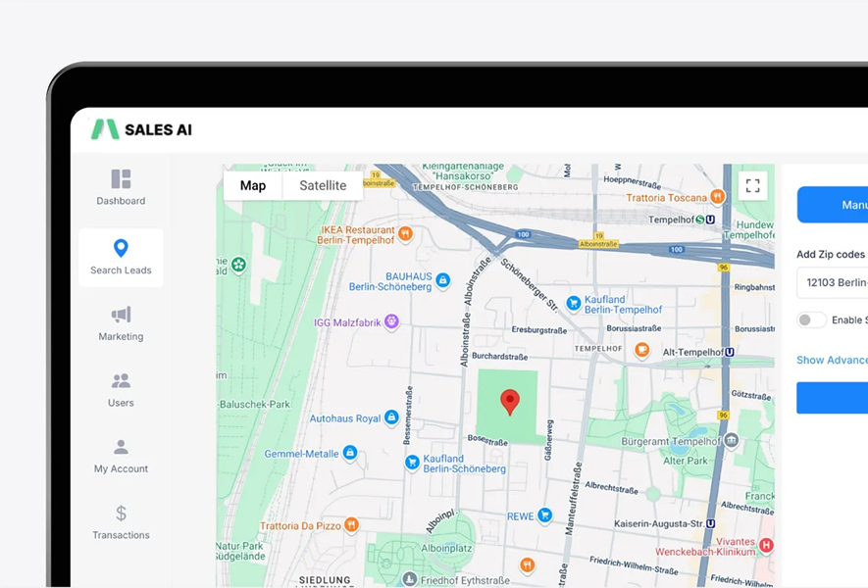The image size is (868, 588).
Task: Toggle the Enable switch under zip codes
Action: (x=811, y=319)
